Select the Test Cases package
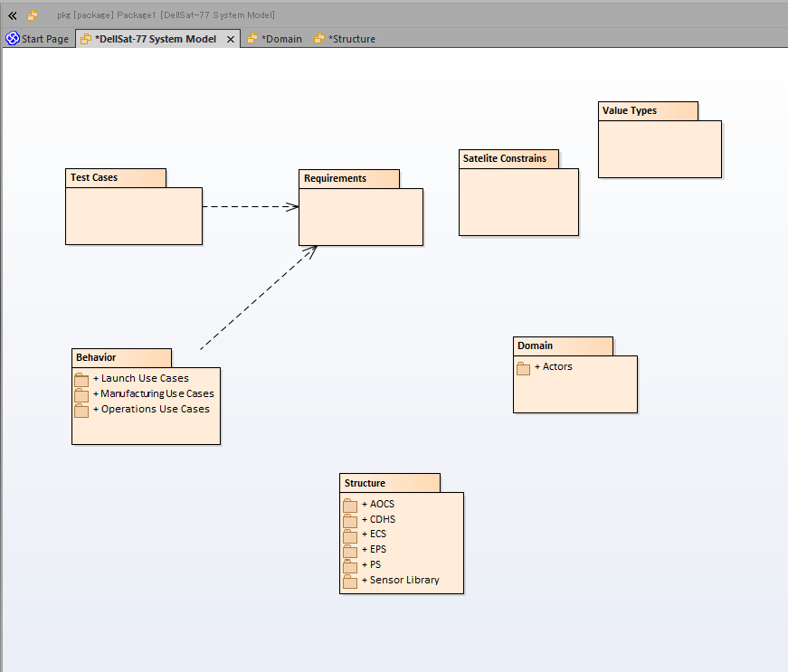The height and width of the screenshot is (672, 788). (134, 207)
